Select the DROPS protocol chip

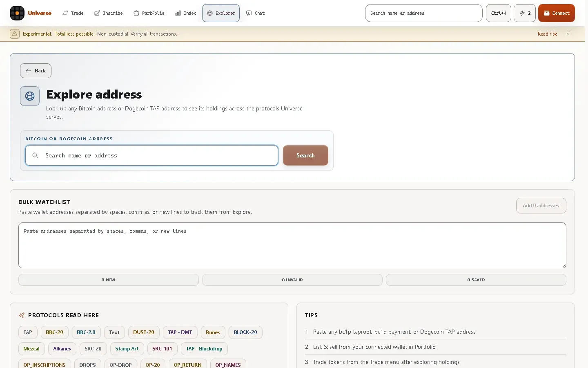pos(87,364)
